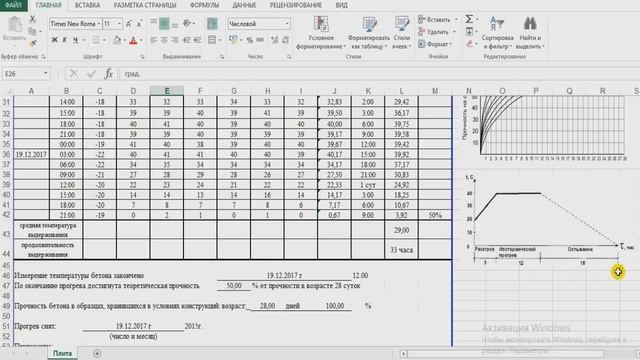Switch to РЕЦЕНЗИРОВАНИЕ tab
Viewport: 640px width, 360px height.
pos(296,5)
